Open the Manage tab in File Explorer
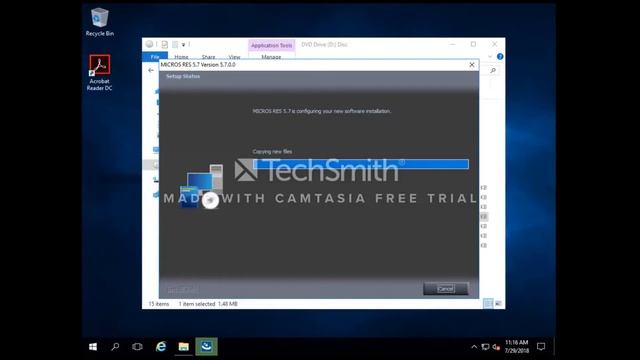640x360 pixels. coord(271,57)
